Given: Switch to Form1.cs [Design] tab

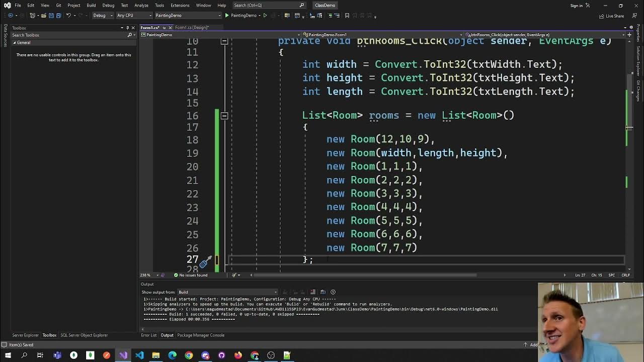Looking at the screenshot, I should (192, 28).
